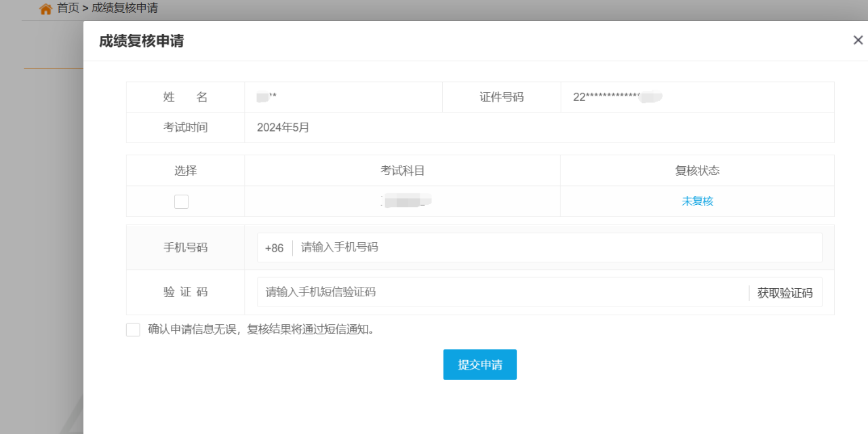Go to 首页 breadcrumb link
The width and height of the screenshot is (868, 434).
point(68,8)
